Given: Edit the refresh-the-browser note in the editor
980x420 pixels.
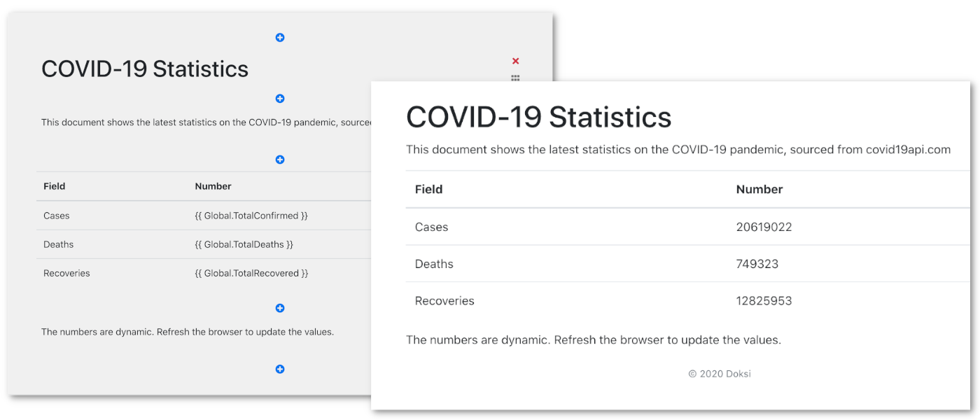Looking at the screenshot, I should 188,332.
